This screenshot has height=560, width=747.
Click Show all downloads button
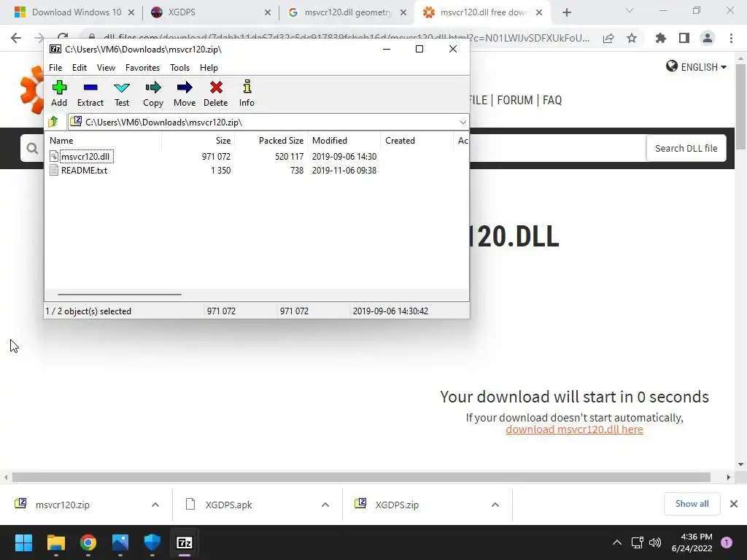click(692, 504)
